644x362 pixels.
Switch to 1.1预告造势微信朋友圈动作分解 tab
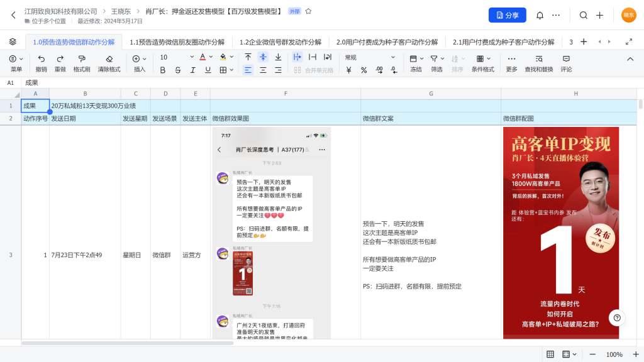[x=177, y=42]
